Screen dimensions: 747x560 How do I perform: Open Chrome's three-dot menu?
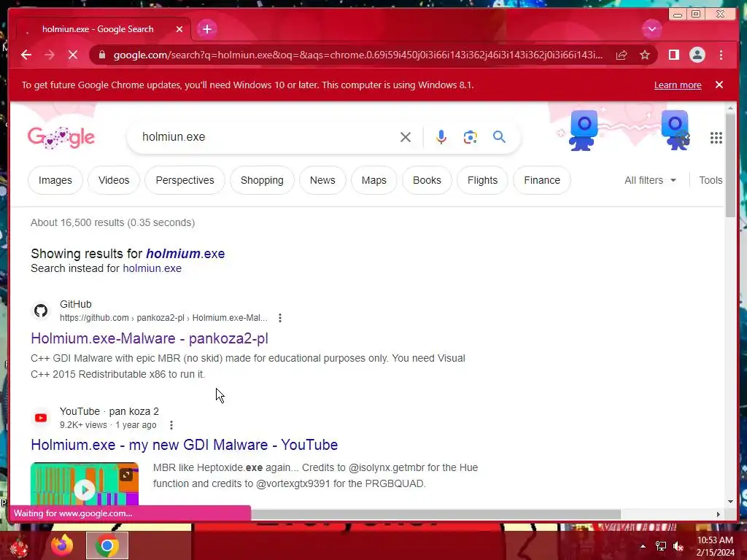pyautogui.click(x=721, y=55)
